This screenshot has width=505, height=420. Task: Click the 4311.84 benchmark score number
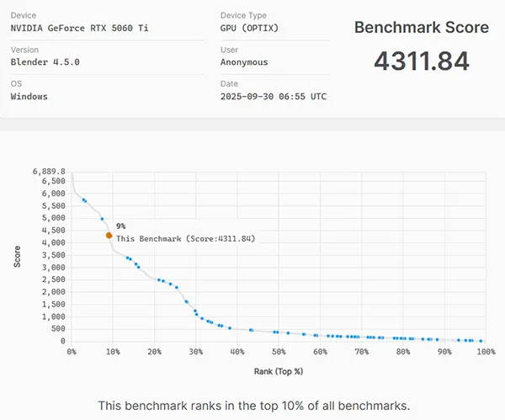coord(421,61)
